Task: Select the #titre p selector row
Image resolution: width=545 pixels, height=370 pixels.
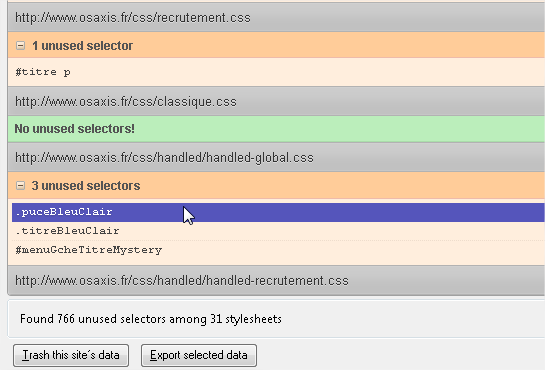Action: tap(276, 72)
